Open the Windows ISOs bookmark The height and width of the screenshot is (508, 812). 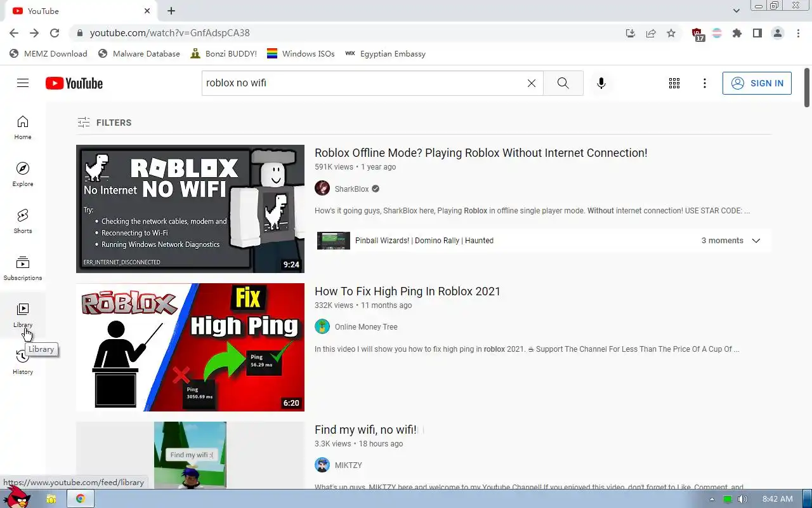tap(301, 54)
